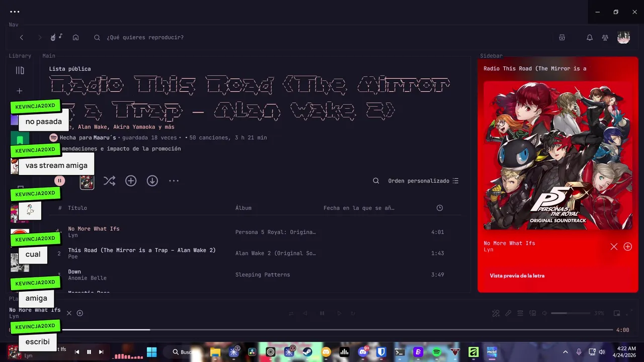The image size is (644, 362).
Task: Pause playback in the player bar
Action: click(x=322, y=313)
